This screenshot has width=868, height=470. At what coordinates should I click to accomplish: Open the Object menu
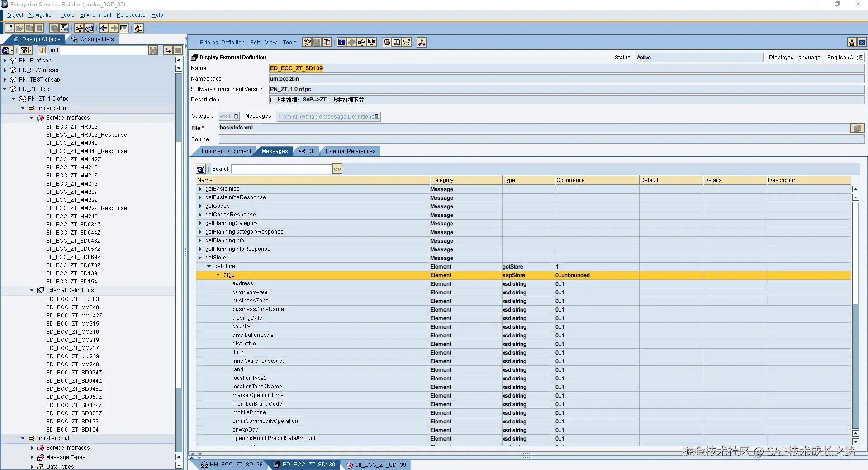15,15
